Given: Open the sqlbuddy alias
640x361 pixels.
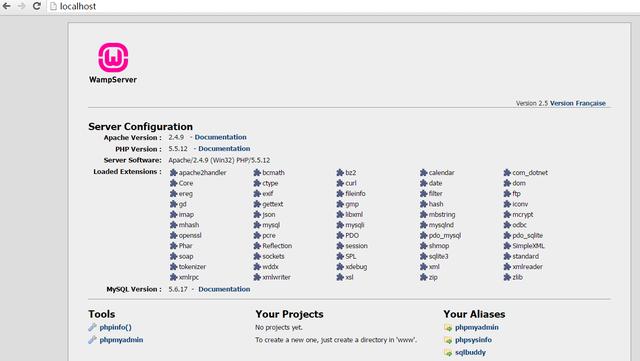Looking at the screenshot, I should [470, 352].
